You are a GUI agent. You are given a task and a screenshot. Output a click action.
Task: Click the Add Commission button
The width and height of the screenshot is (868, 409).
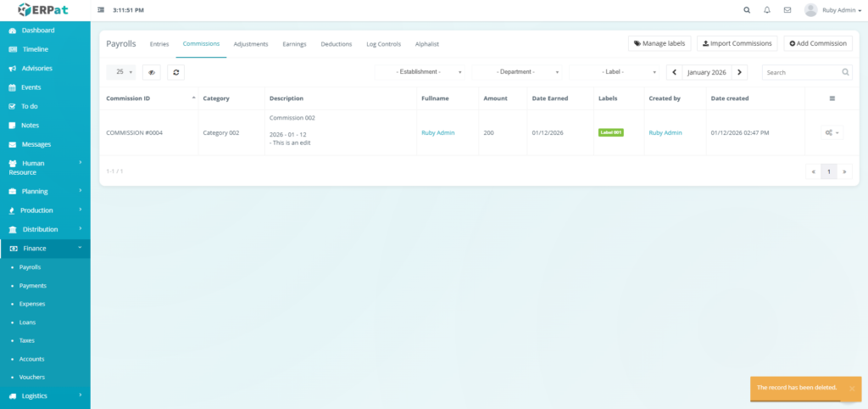click(x=818, y=43)
